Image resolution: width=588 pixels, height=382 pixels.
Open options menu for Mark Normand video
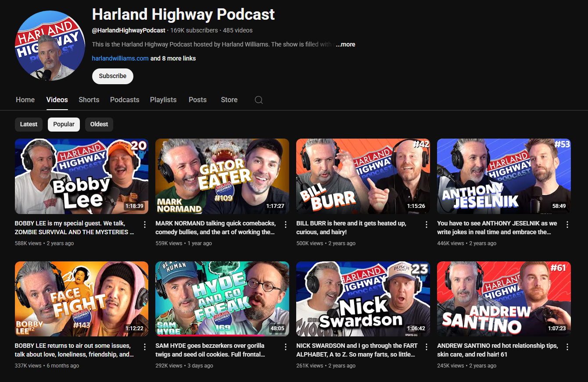tap(286, 225)
